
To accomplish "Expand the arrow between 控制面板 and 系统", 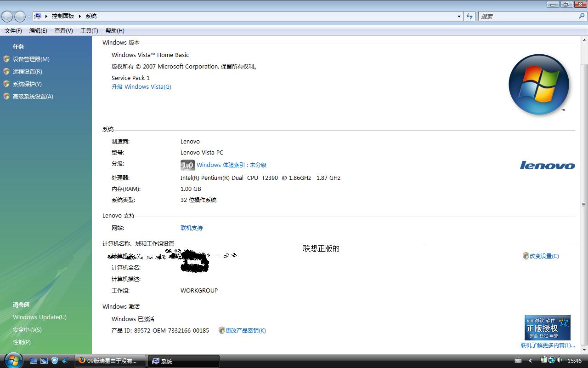I will coord(79,16).
